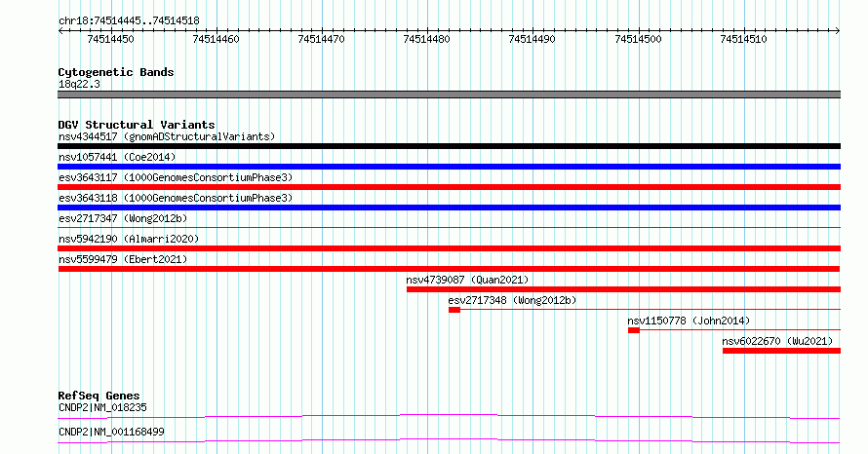Screen dimensions: 868x454
Task: Click the RefSeq Genes track title
Action: pos(99,396)
